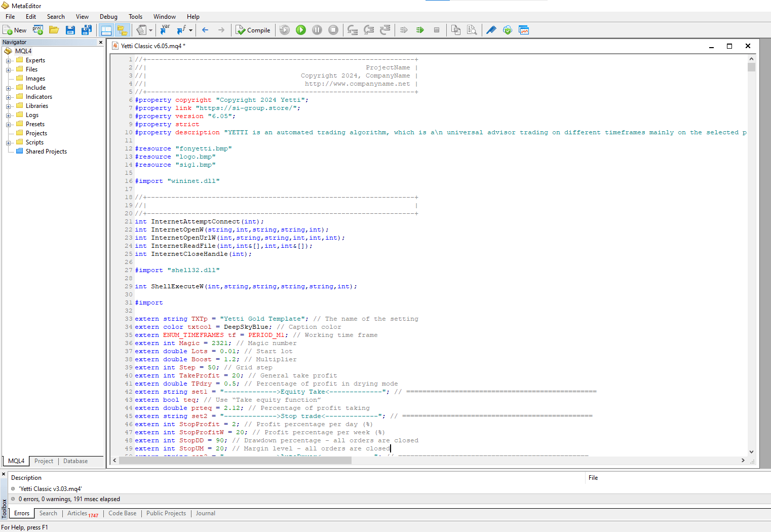Expand the Logs folder node
The height and width of the screenshot is (532, 771).
pyautogui.click(x=9, y=116)
